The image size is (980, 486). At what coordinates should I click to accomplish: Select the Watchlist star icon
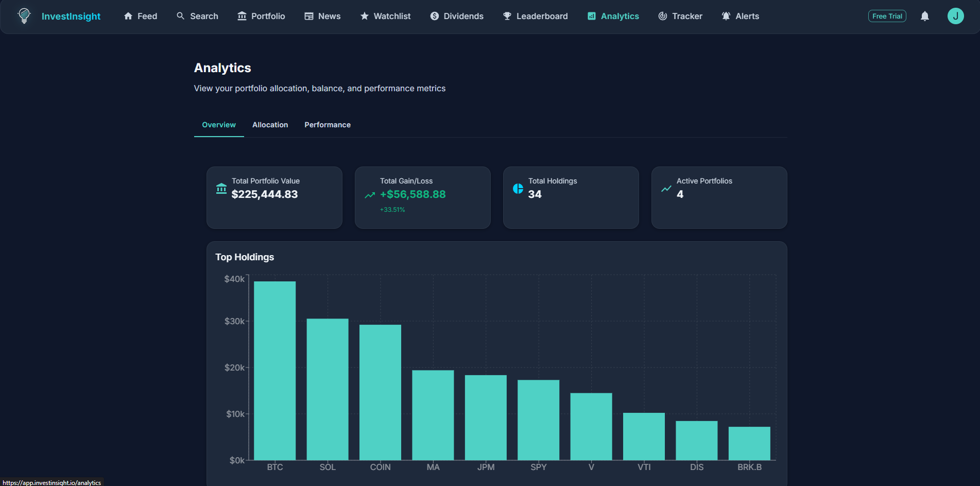click(x=364, y=16)
